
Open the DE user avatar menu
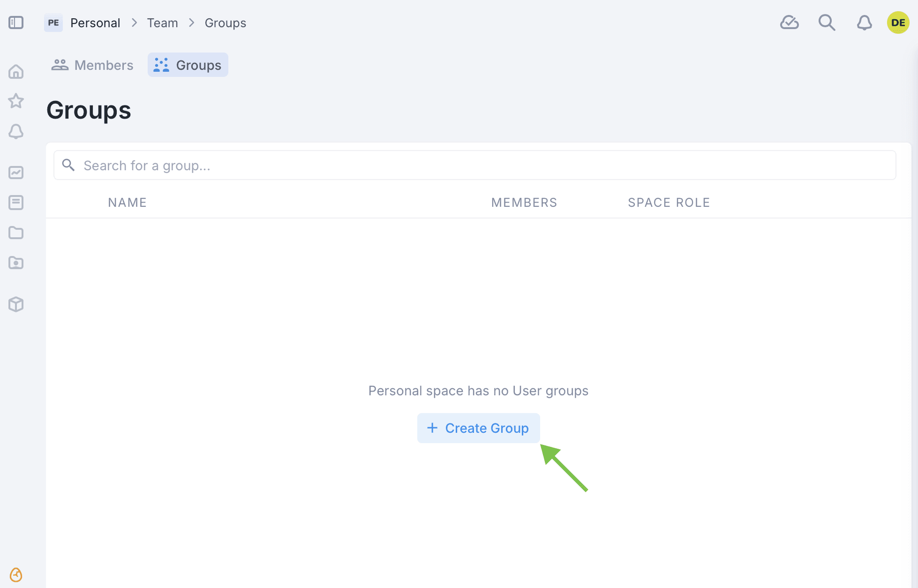tap(898, 23)
